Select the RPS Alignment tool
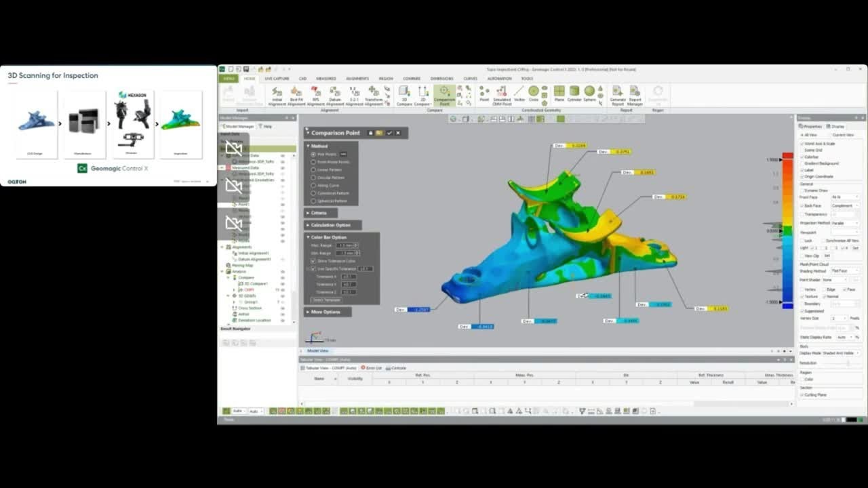The image size is (868, 488). [x=315, y=95]
